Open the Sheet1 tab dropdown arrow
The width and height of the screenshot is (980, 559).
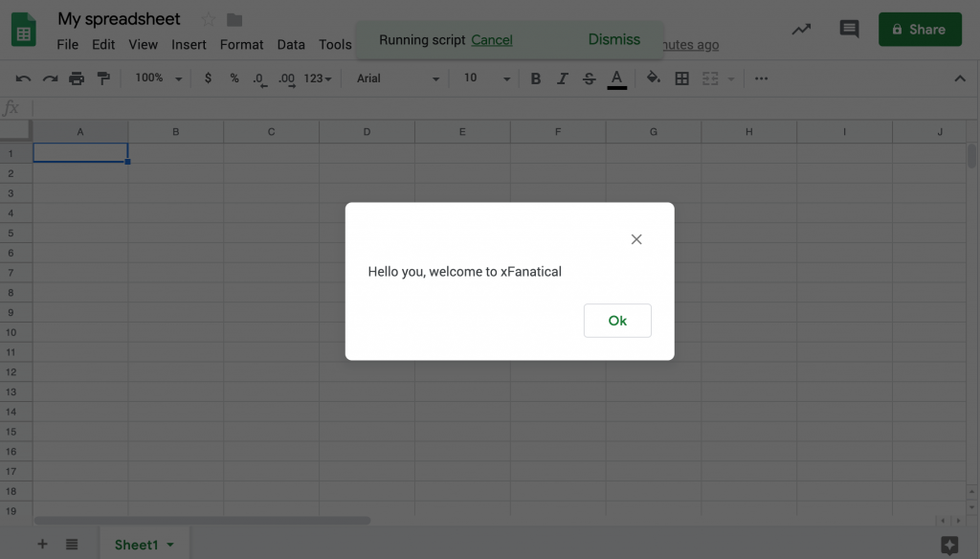[170, 545]
